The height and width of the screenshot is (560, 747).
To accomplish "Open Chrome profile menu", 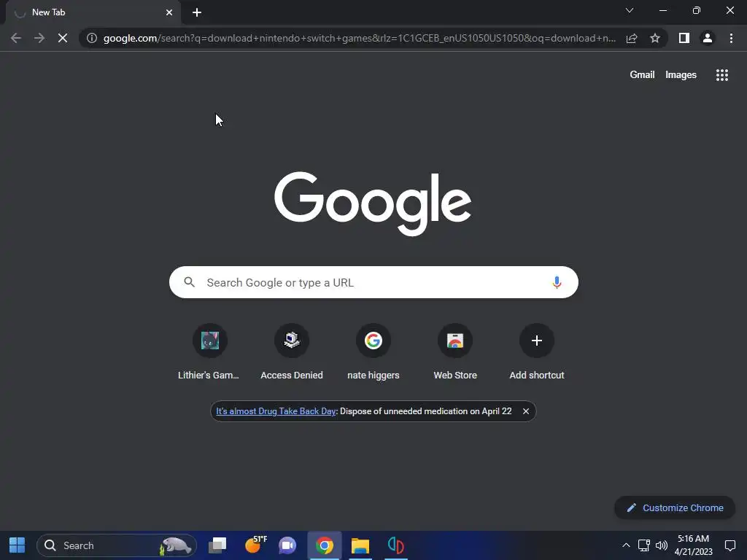I will pyautogui.click(x=708, y=38).
